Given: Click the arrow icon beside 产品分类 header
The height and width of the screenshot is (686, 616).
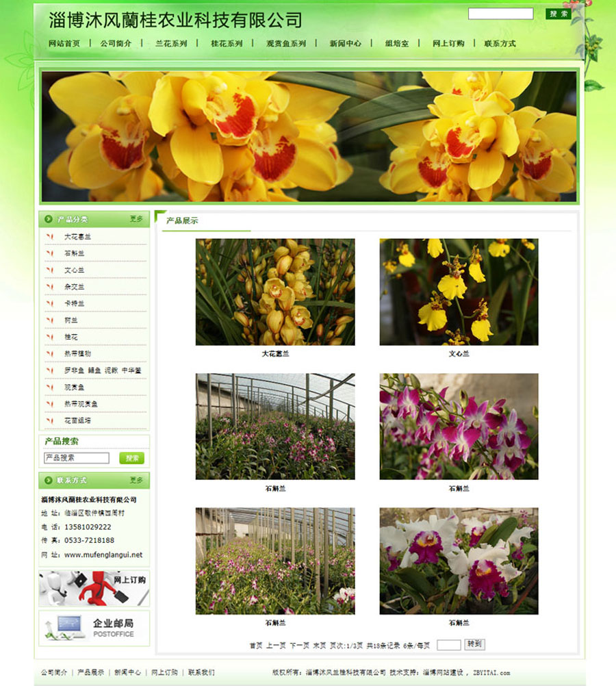Looking at the screenshot, I should (49, 220).
